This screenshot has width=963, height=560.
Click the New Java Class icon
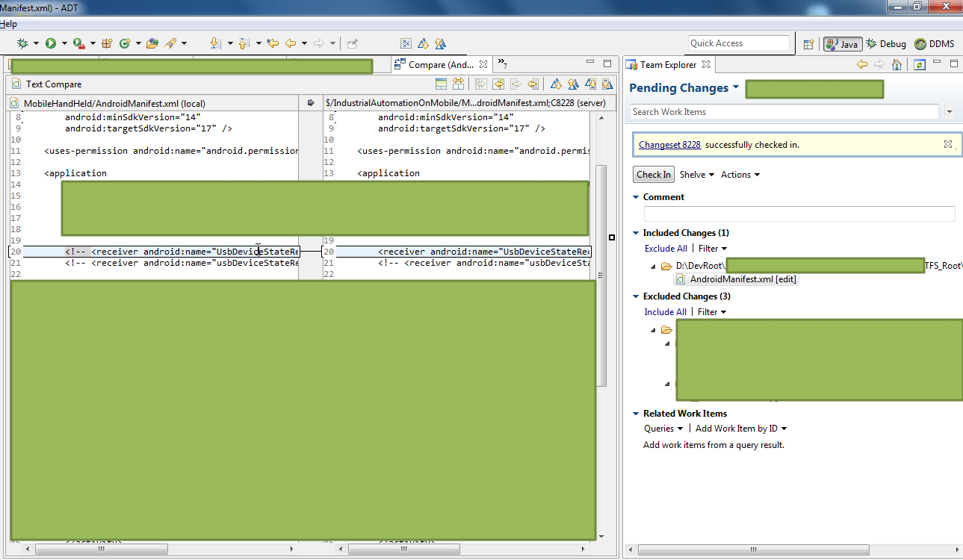point(124,43)
